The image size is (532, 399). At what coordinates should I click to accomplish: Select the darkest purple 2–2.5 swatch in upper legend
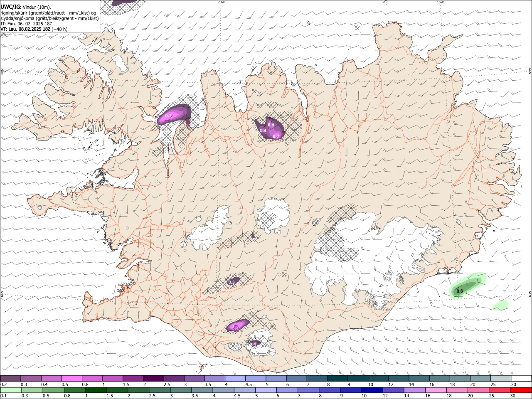point(153,378)
